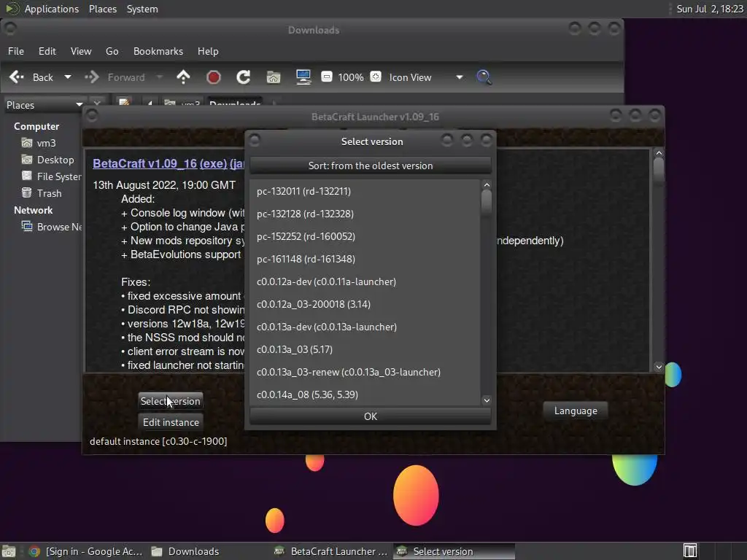Open the File menu
This screenshot has height=560, width=747.
point(16,51)
